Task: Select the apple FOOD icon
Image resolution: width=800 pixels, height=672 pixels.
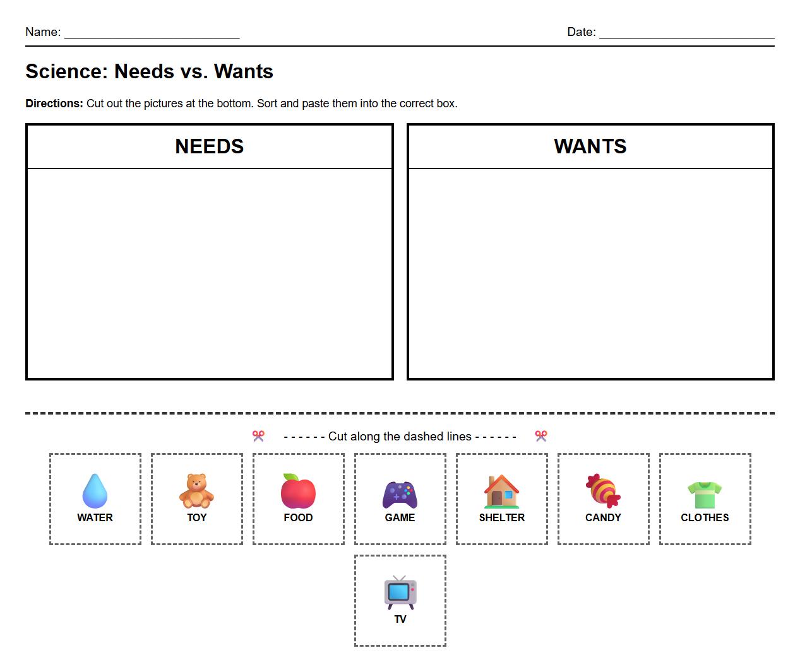Action: 299,491
